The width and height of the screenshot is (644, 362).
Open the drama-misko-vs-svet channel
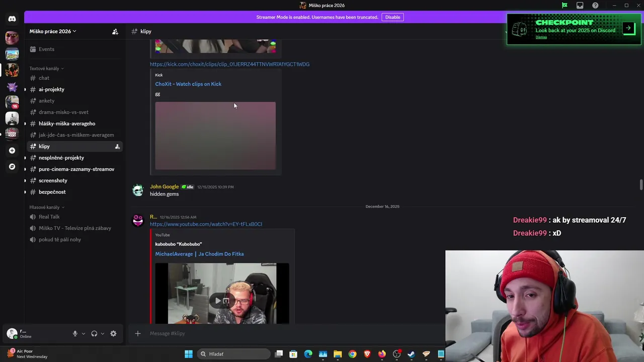74,112
